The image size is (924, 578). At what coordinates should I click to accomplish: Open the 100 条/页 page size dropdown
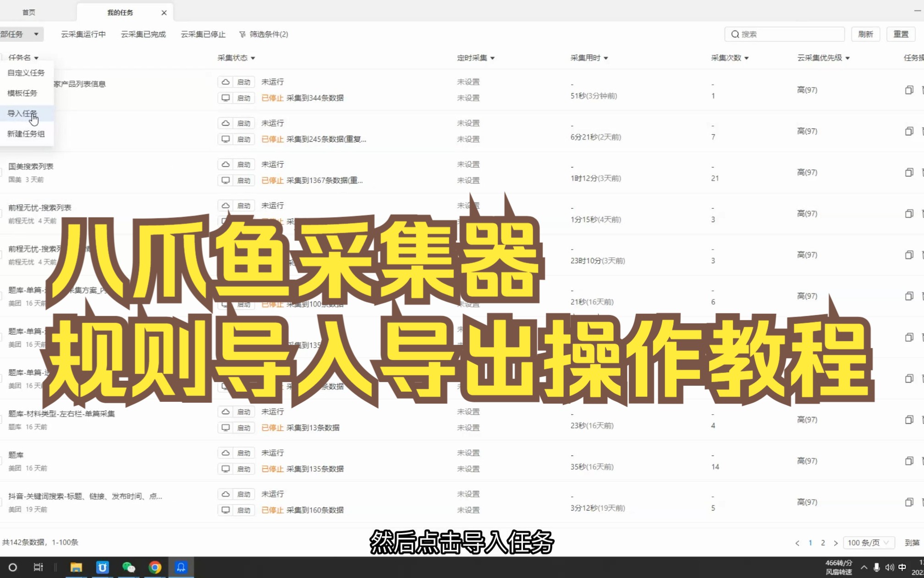pyautogui.click(x=869, y=543)
